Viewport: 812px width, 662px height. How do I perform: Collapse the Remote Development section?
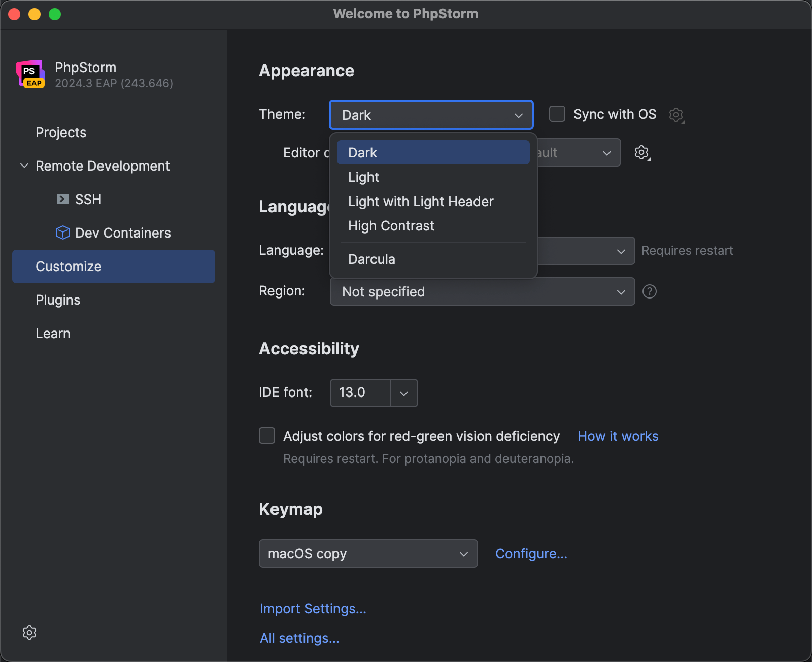pyautogui.click(x=24, y=165)
